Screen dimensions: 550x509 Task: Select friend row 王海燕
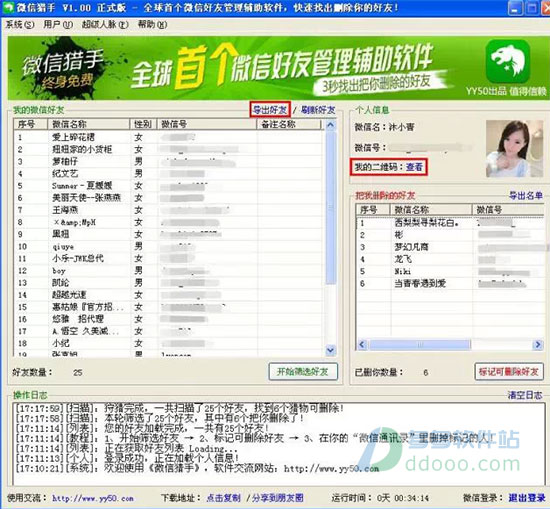coord(168,210)
